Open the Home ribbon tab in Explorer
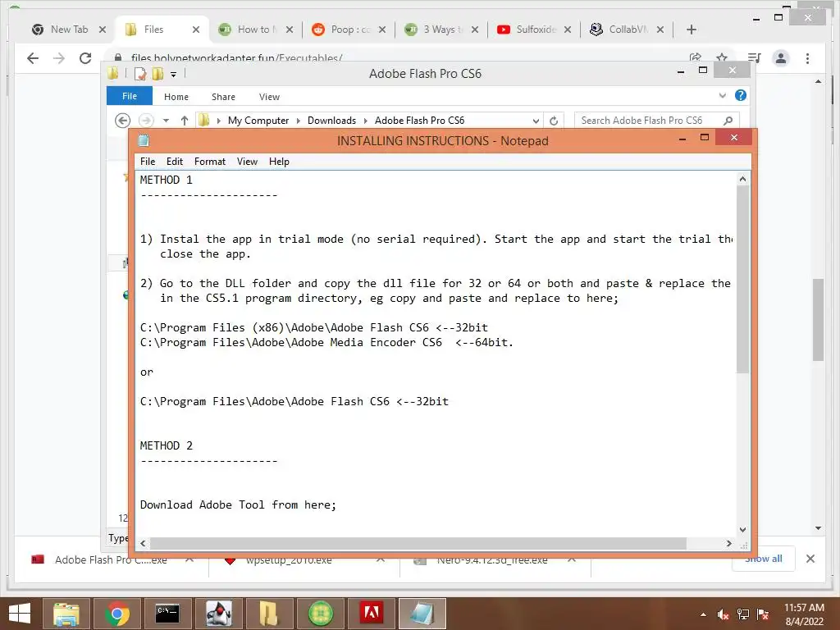This screenshot has height=630, width=840. tap(176, 97)
